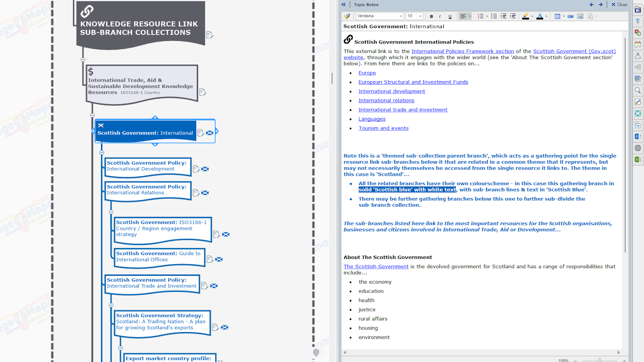Go to next topic note arrow
Viewport: 644px width, 362px height.
pos(600,5)
